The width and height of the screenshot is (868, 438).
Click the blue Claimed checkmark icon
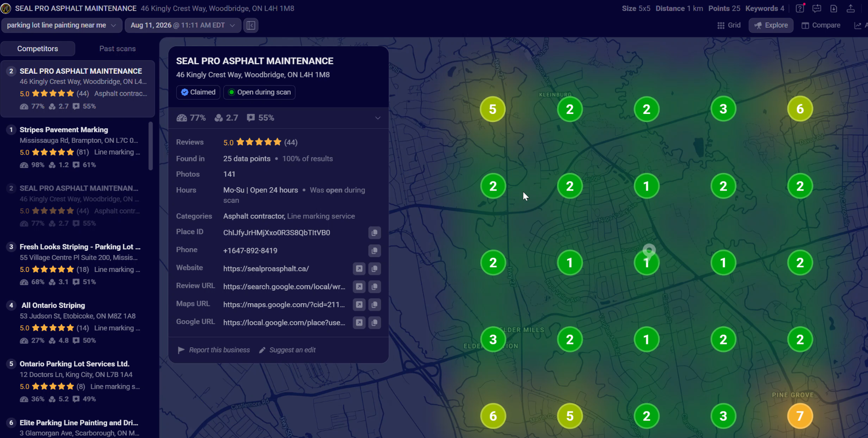point(185,92)
